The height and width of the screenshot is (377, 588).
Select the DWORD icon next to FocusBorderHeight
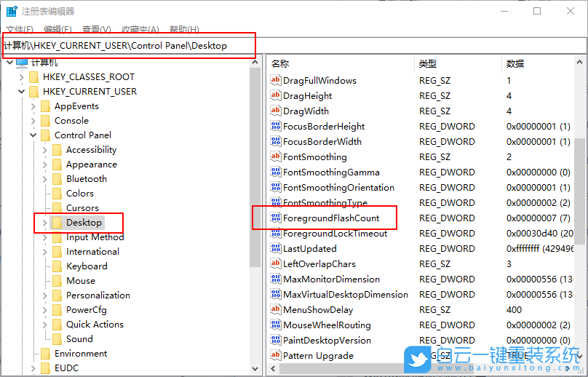275,126
